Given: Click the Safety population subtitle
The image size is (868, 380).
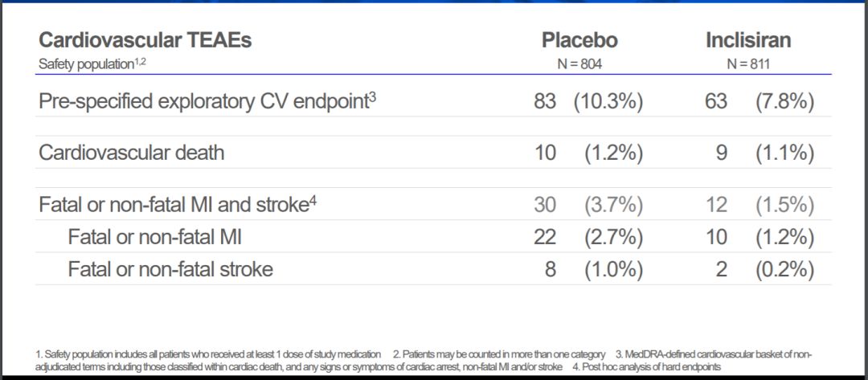Looking at the screenshot, I should (92, 64).
